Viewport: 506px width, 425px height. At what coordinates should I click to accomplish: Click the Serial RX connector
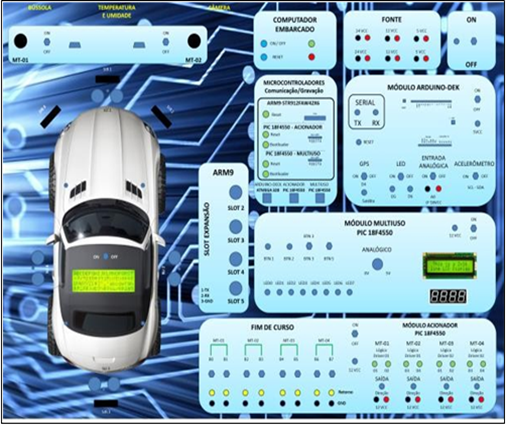(x=376, y=112)
